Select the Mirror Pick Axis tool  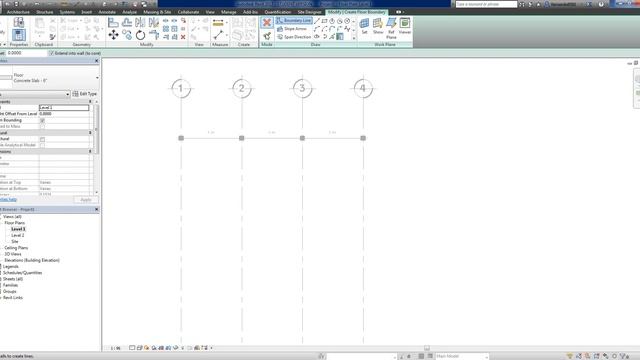click(x=140, y=22)
